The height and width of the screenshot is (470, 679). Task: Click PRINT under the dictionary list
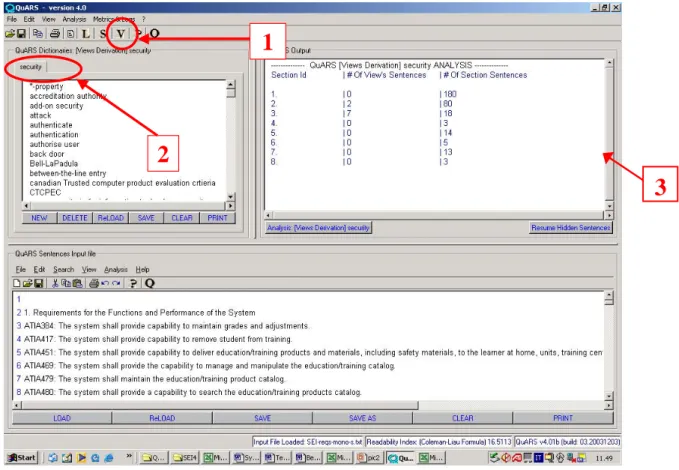point(217,218)
